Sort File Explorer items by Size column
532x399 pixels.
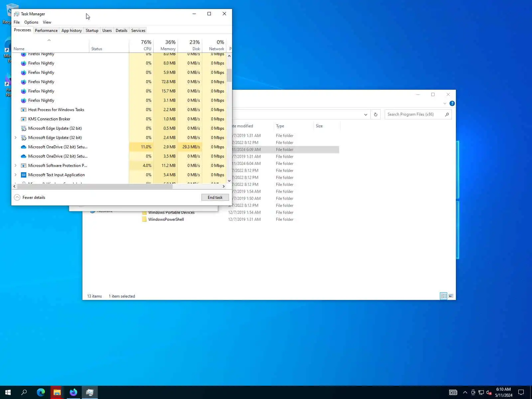point(327,126)
